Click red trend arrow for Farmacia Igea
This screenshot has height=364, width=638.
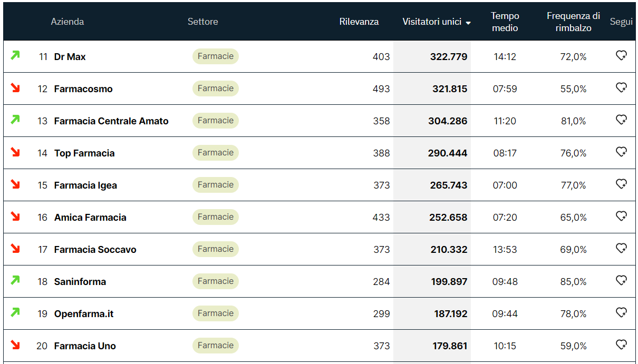click(15, 184)
